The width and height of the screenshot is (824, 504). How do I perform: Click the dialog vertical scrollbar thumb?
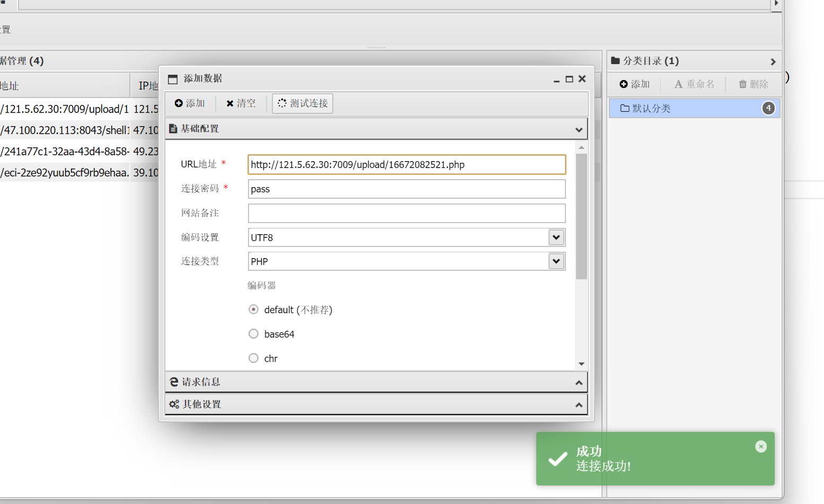click(x=581, y=216)
